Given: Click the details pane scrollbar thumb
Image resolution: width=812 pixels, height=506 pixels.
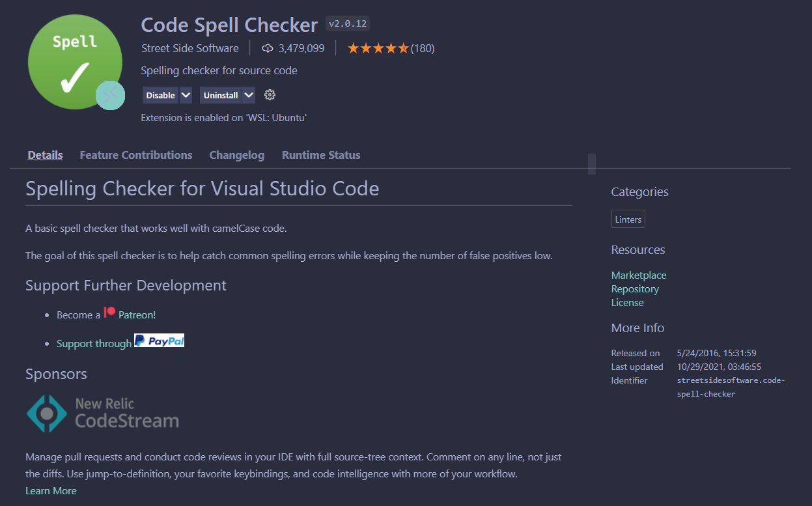Looking at the screenshot, I should click(592, 164).
